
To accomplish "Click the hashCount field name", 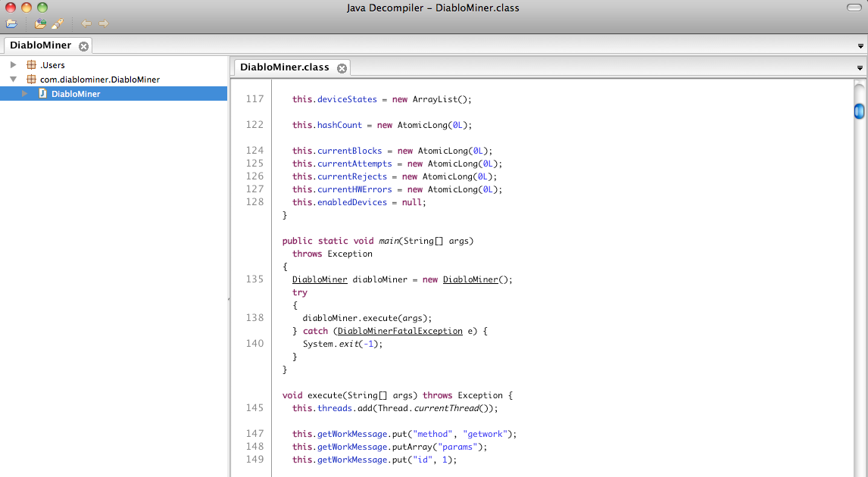I will pyautogui.click(x=339, y=125).
